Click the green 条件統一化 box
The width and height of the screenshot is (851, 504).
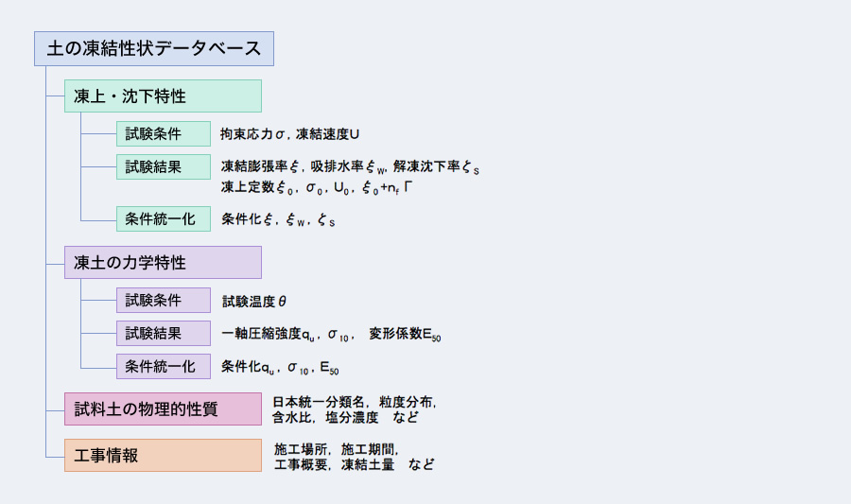pyautogui.click(x=163, y=218)
